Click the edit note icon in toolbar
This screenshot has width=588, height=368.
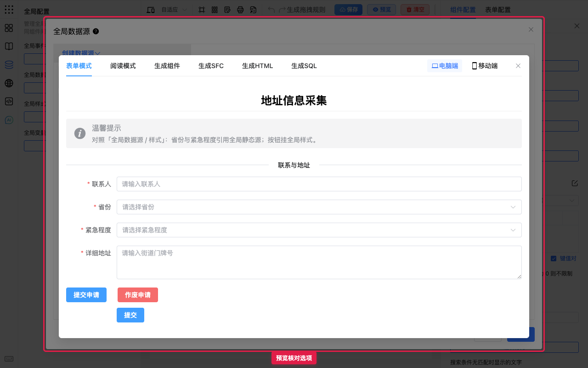[227, 10]
